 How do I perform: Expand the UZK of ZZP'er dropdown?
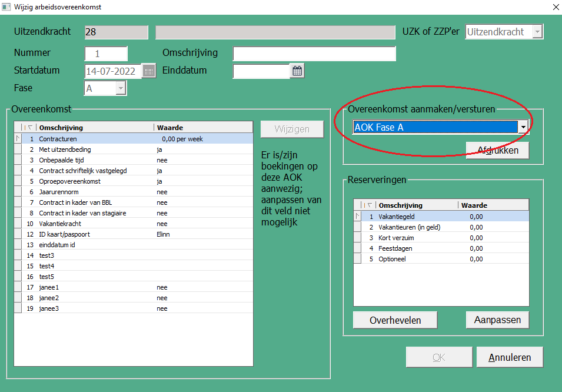coord(537,32)
